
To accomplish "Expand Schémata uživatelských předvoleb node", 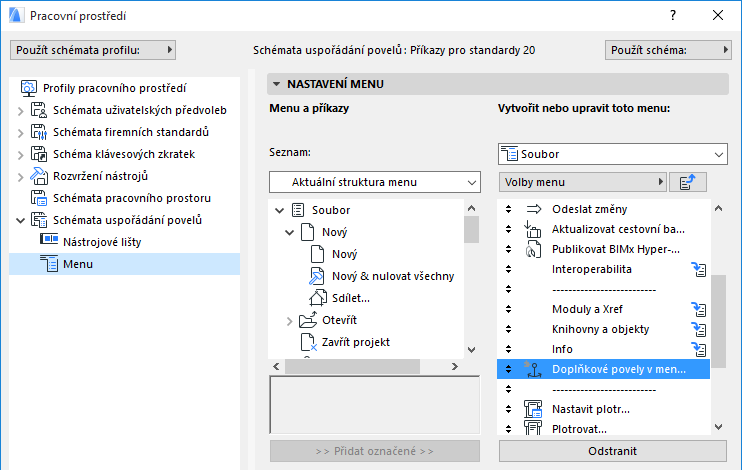I will [20, 110].
